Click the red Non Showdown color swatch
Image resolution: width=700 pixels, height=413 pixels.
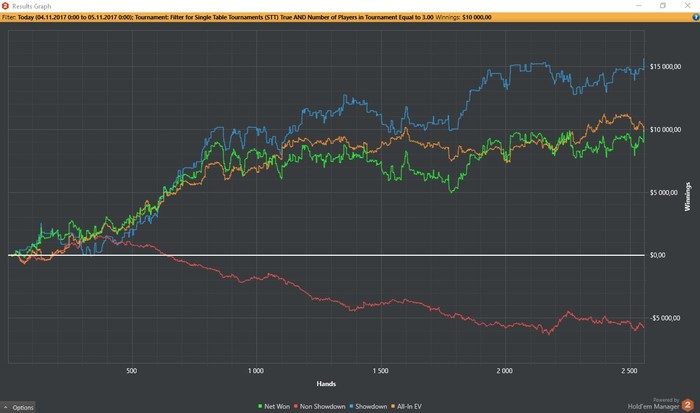(296, 406)
